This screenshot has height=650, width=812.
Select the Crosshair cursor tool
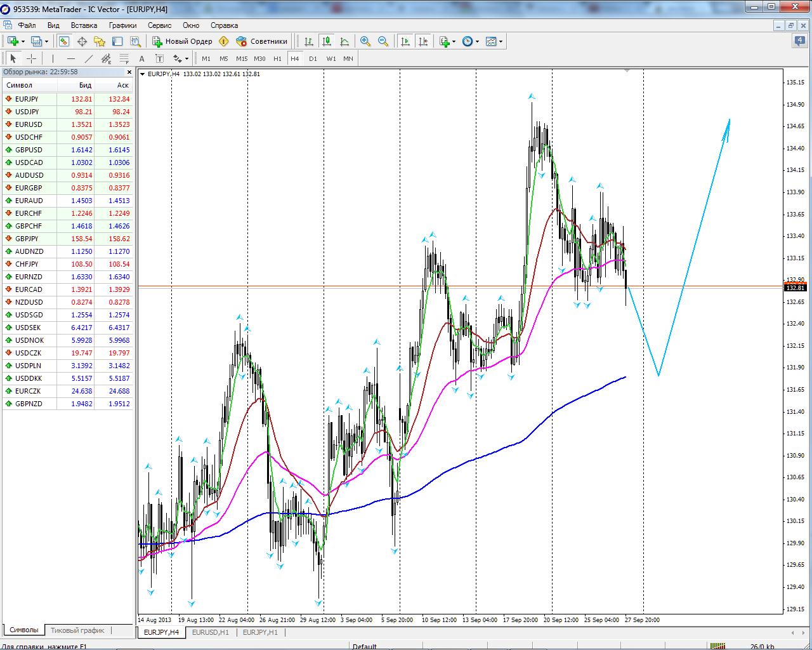[x=31, y=58]
